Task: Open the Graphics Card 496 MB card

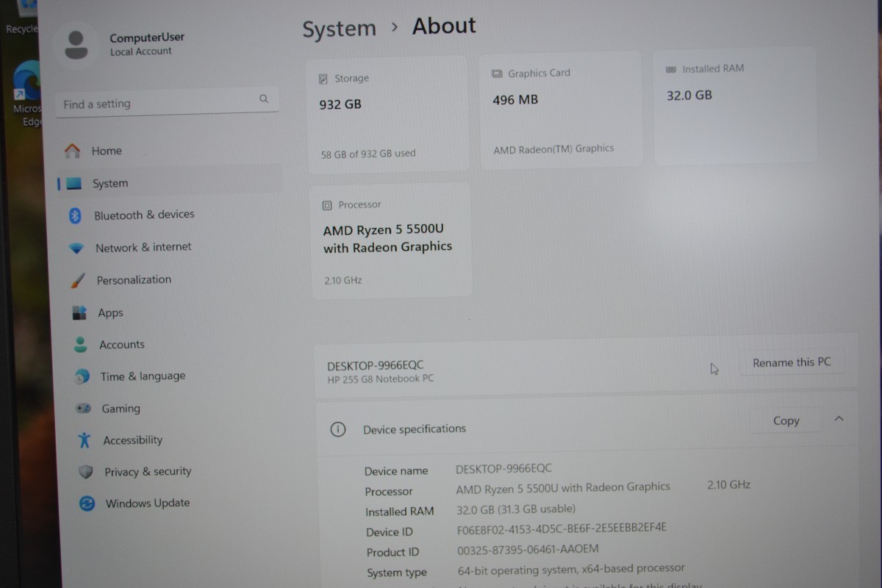Action: pyautogui.click(x=561, y=110)
